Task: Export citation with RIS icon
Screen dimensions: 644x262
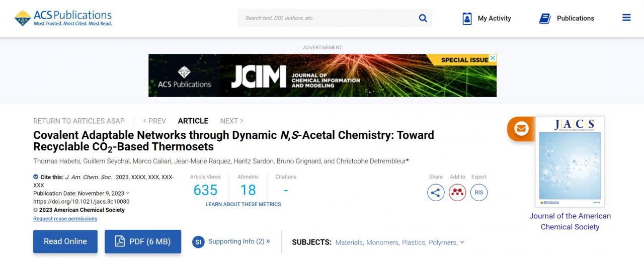Action: pos(479,192)
